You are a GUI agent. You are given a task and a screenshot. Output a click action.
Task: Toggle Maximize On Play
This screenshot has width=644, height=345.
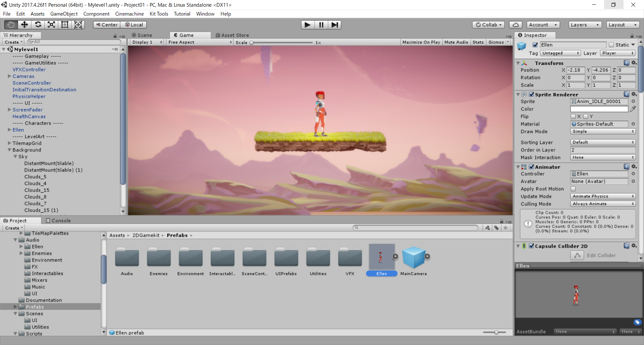(x=421, y=42)
